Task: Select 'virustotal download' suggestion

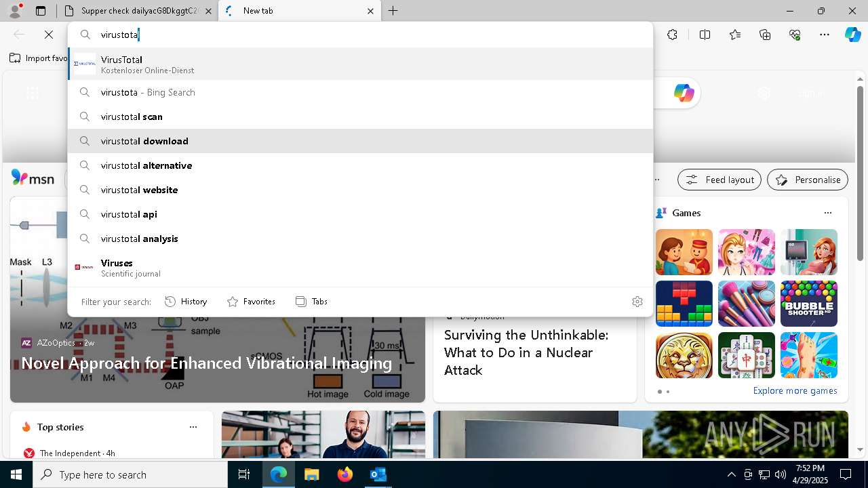Action: 361,141
